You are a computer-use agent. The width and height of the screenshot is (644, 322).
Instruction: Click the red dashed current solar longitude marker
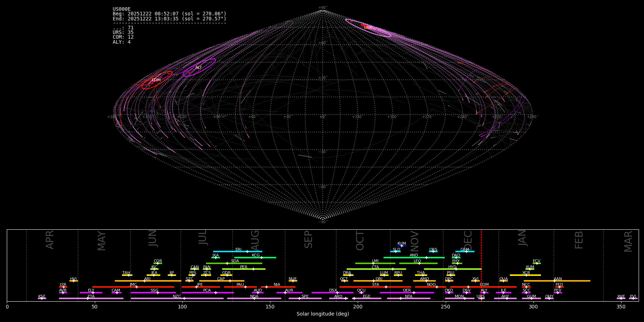coord(481,265)
